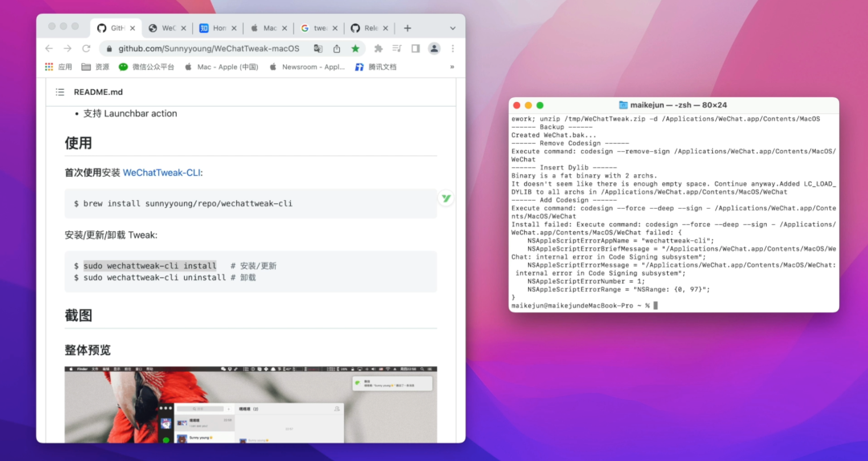
Task: Minimize the Terminal window with yellow button
Action: click(528, 105)
